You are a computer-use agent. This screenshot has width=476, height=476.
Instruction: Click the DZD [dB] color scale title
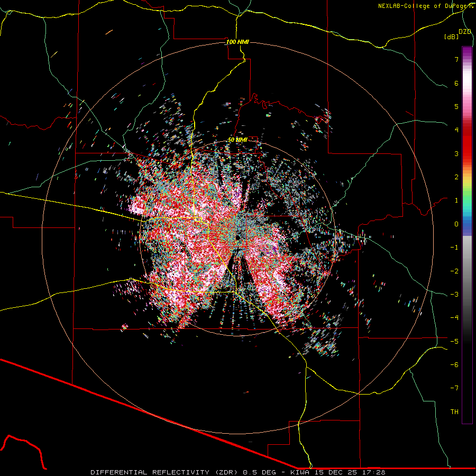click(x=458, y=34)
